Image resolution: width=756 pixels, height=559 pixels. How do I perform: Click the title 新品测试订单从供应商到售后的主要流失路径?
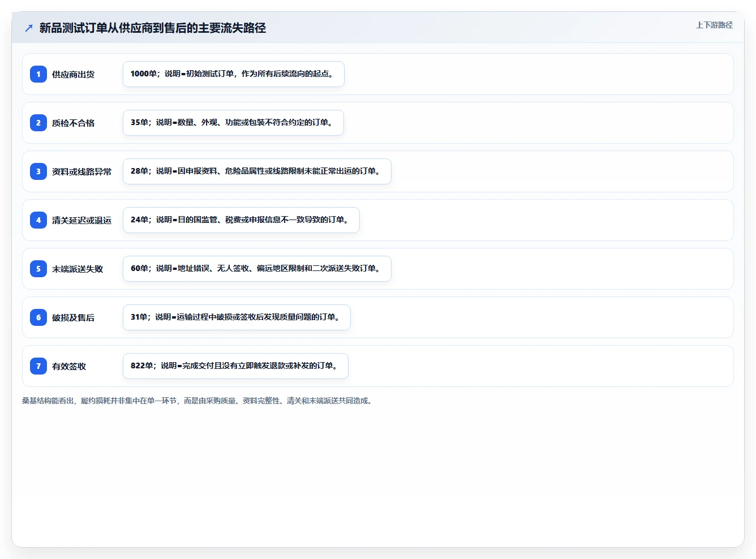click(x=153, y=28)
